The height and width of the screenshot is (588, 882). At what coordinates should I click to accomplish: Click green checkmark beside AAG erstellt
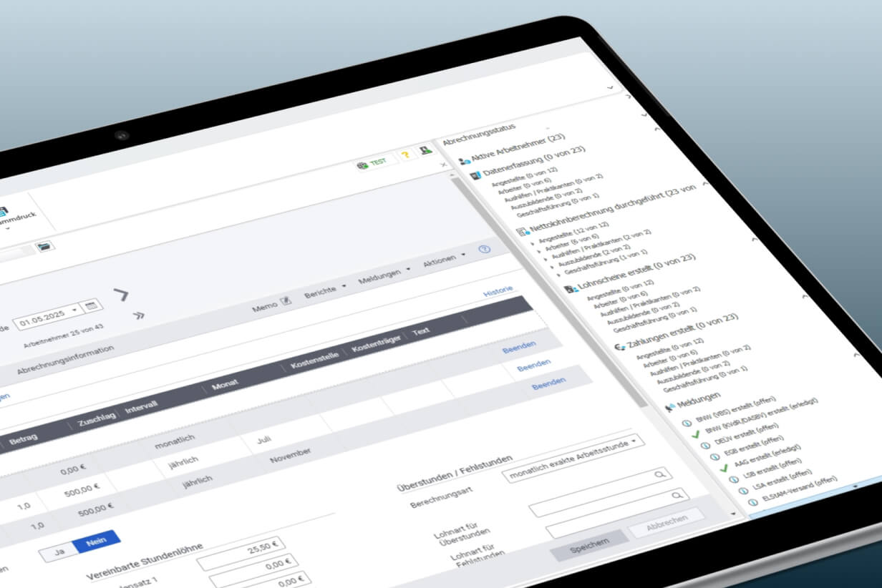point(724,468)
